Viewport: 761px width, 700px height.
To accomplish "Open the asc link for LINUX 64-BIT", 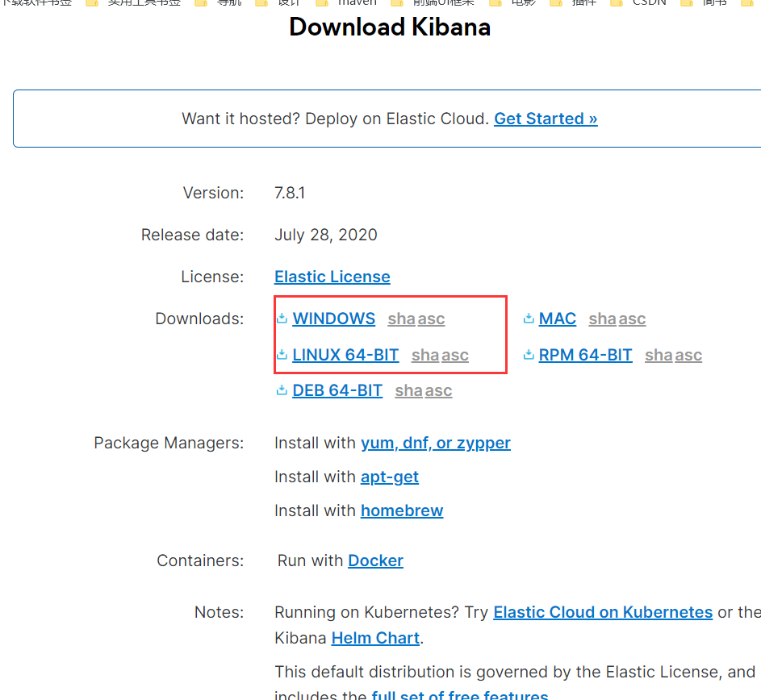I will (x=455, y=355).
